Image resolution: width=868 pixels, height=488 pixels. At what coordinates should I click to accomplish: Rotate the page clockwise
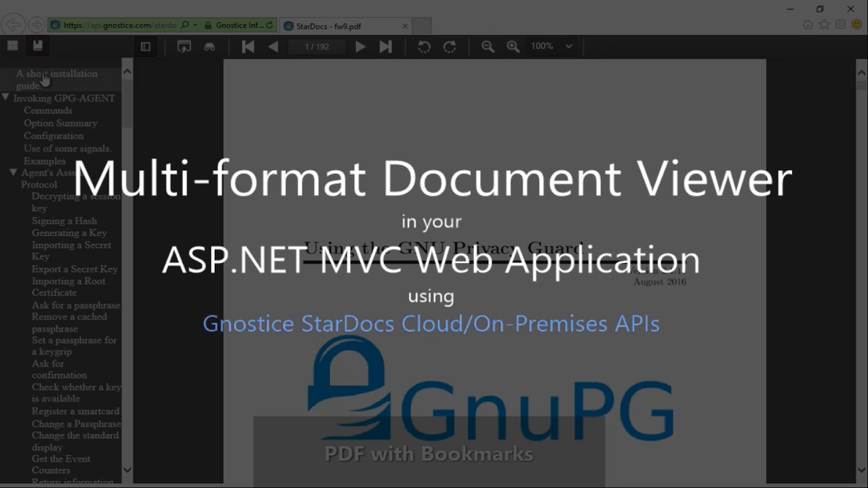(450, 46)
